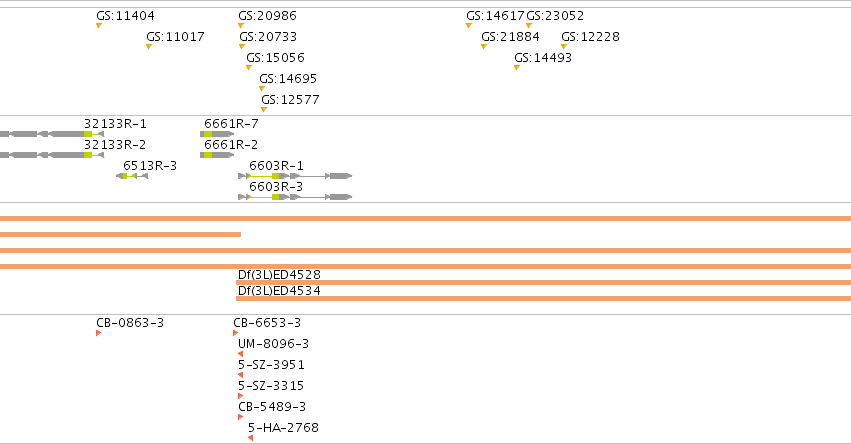This screenshot has height=444, width=851.
Task: Click the Df(3L)ED4528 deficiency bar
Action: click(543, 282)
